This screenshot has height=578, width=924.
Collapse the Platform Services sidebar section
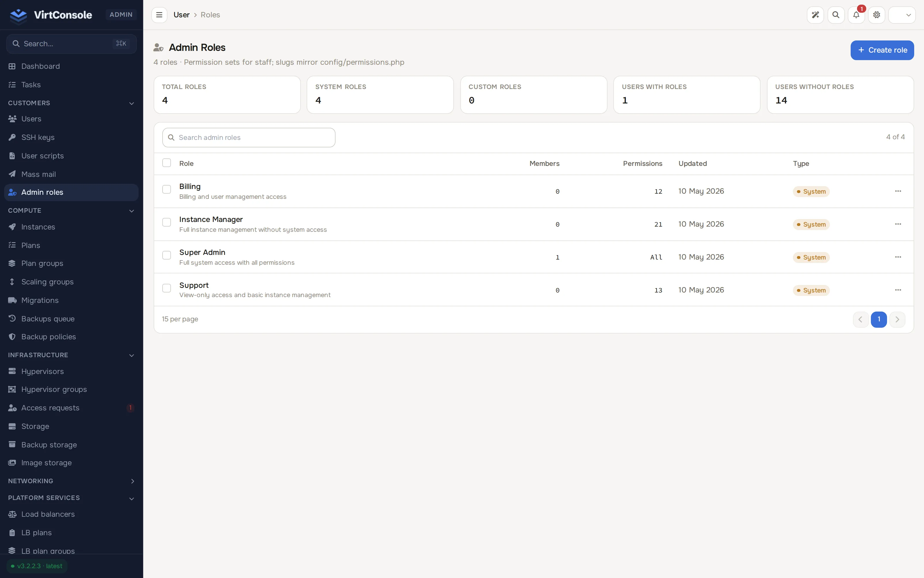(x=71, y=498)
